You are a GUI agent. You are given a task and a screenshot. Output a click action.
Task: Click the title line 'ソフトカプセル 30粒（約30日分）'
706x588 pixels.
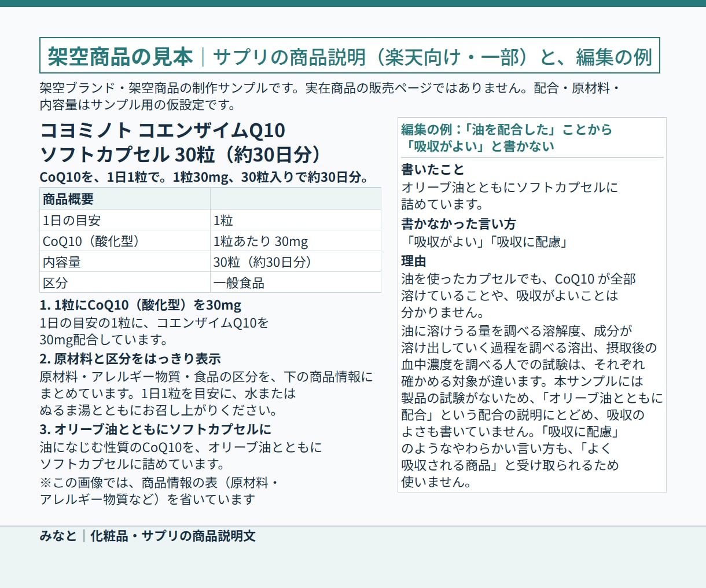(181, 155)
